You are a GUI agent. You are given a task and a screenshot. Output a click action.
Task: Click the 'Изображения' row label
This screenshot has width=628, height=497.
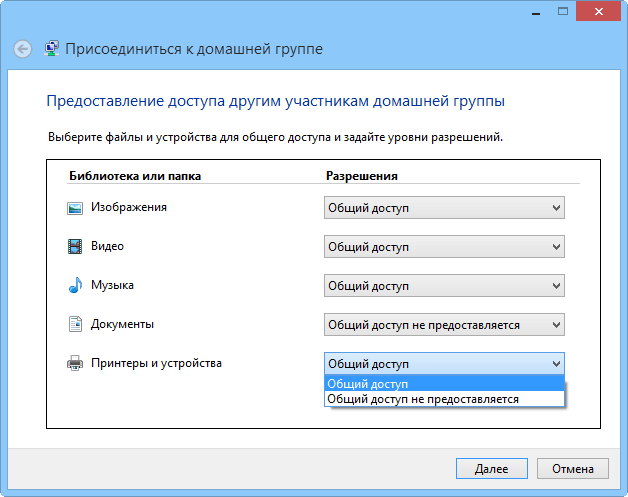pos(129,207)
